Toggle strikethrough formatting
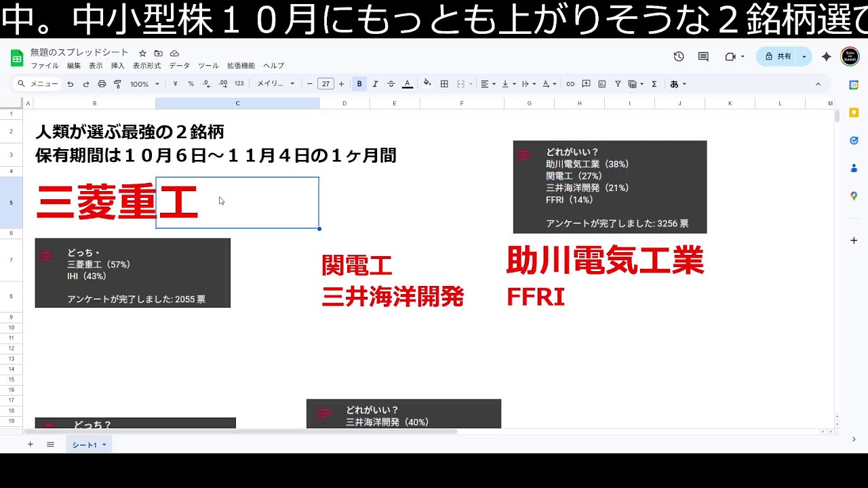 click(390, 83)
